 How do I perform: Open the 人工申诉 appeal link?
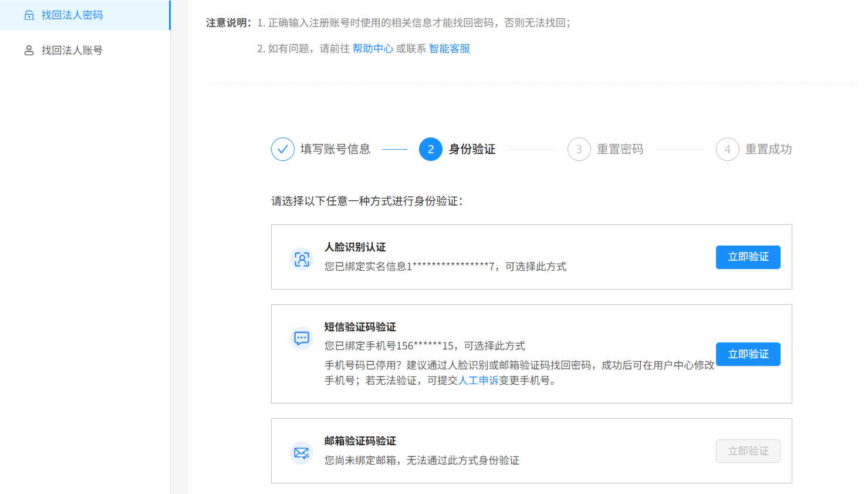[478, 381]
